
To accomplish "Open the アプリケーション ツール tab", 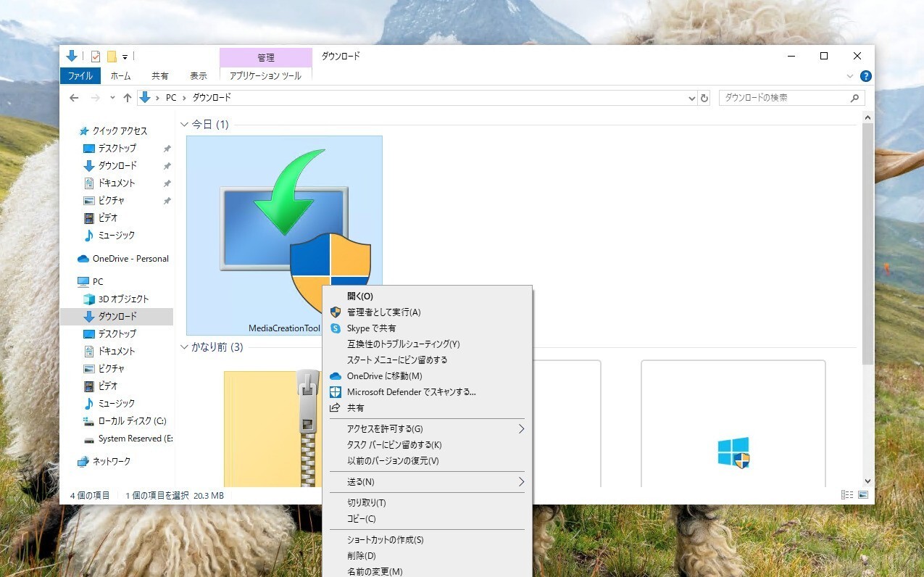I will [265, 75].
